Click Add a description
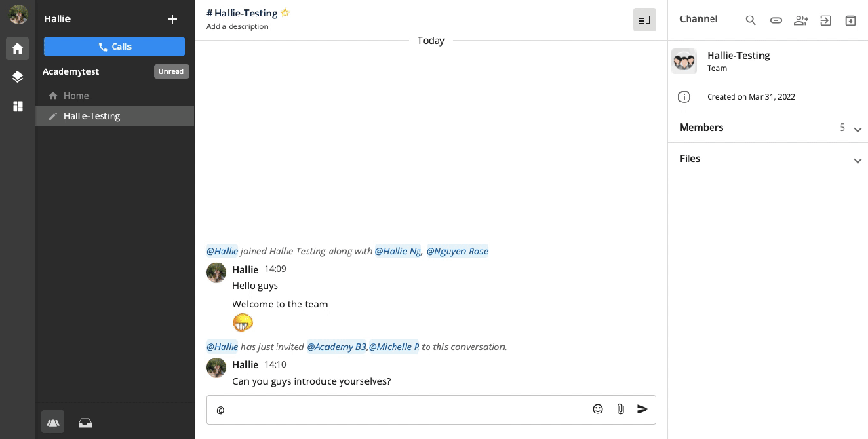The image size is (868, 439). [237, 27]
